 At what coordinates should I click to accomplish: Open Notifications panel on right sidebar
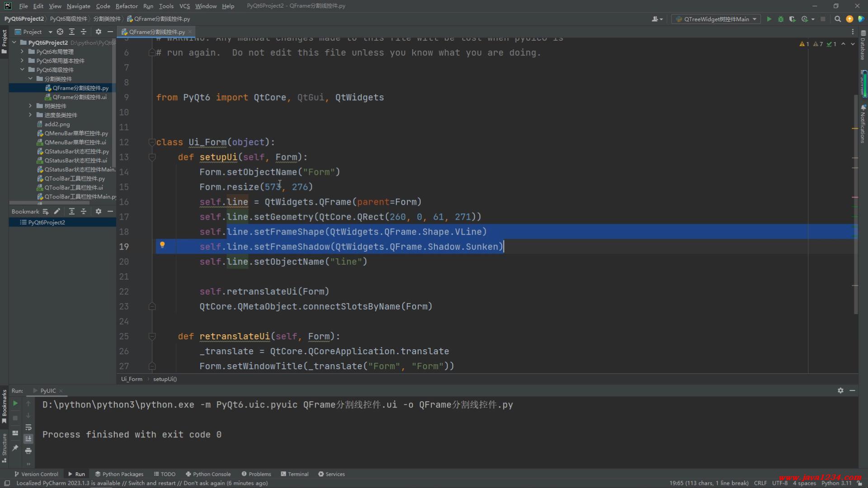pyautogui.click(x=863, y=124)
